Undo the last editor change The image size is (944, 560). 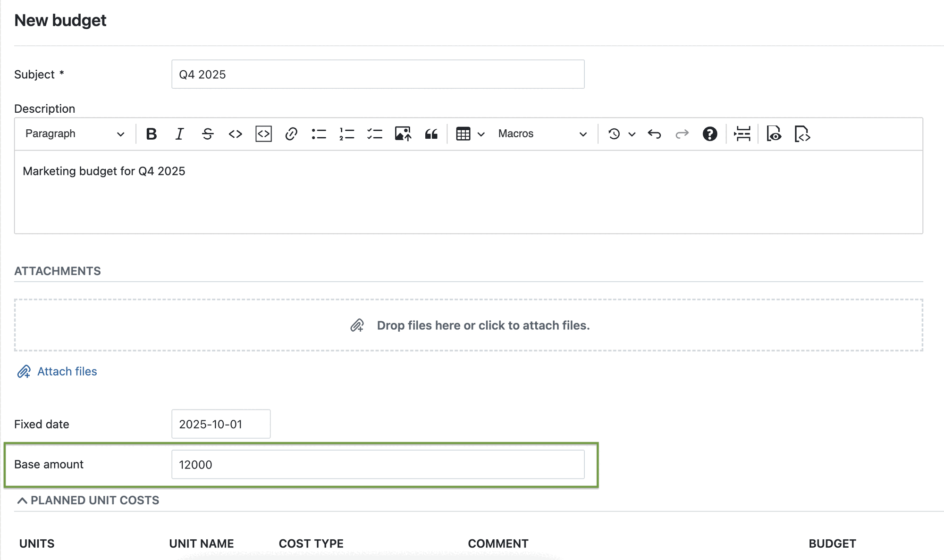pyautogui.click(x=655, y=134)
